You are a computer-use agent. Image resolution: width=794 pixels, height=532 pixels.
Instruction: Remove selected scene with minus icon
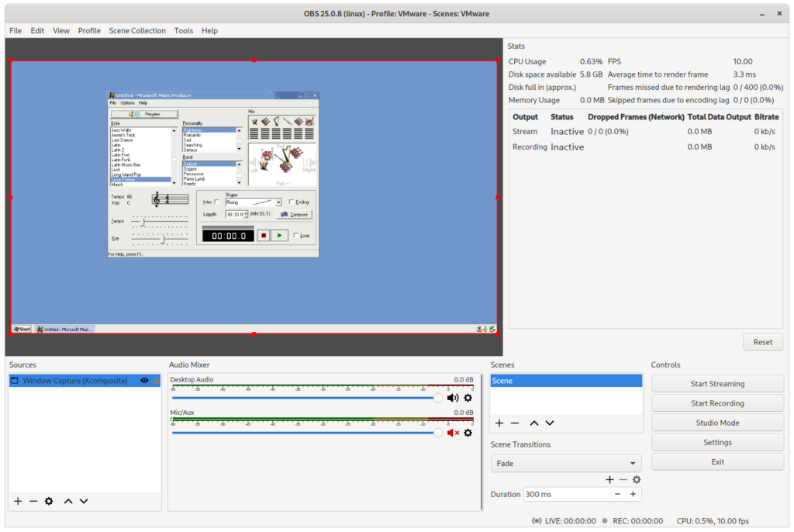515,423
